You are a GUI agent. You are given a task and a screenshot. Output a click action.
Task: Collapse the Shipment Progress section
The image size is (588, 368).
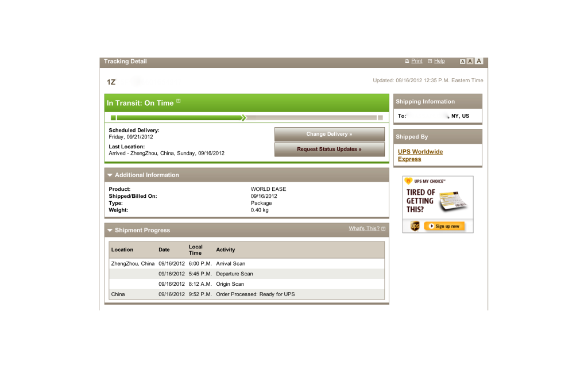(x=110, y=230)
